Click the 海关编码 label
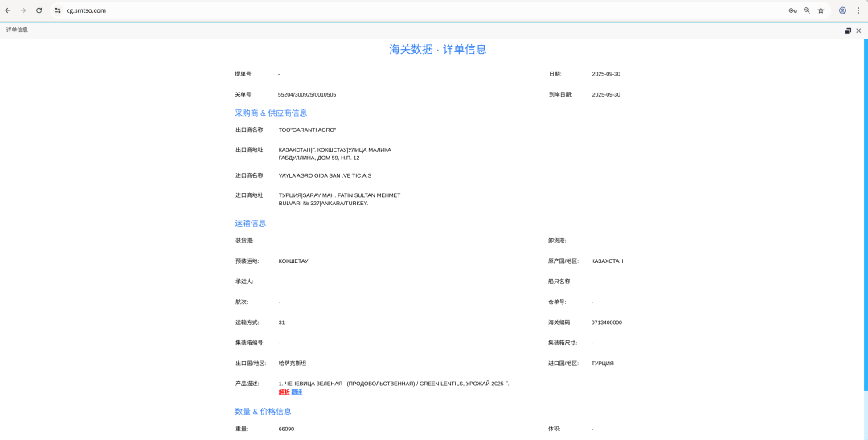Viewport: 868px width, 440px height. [559, 323]
